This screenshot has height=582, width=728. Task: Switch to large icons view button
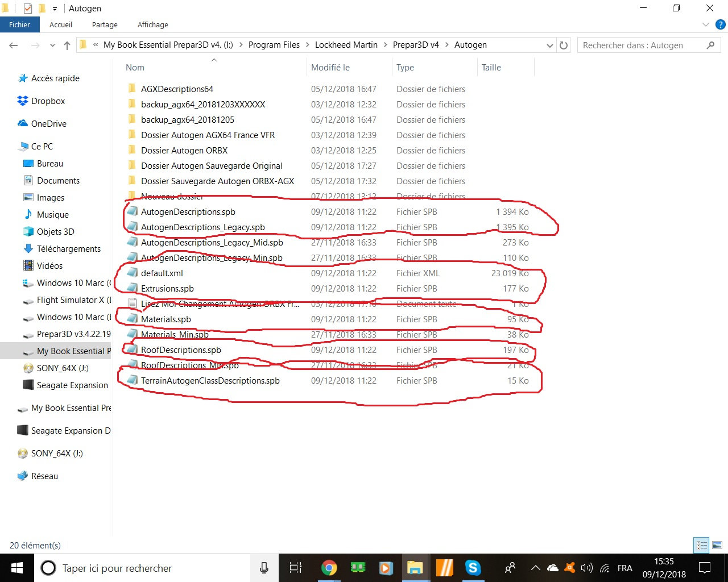click(717, 545)
